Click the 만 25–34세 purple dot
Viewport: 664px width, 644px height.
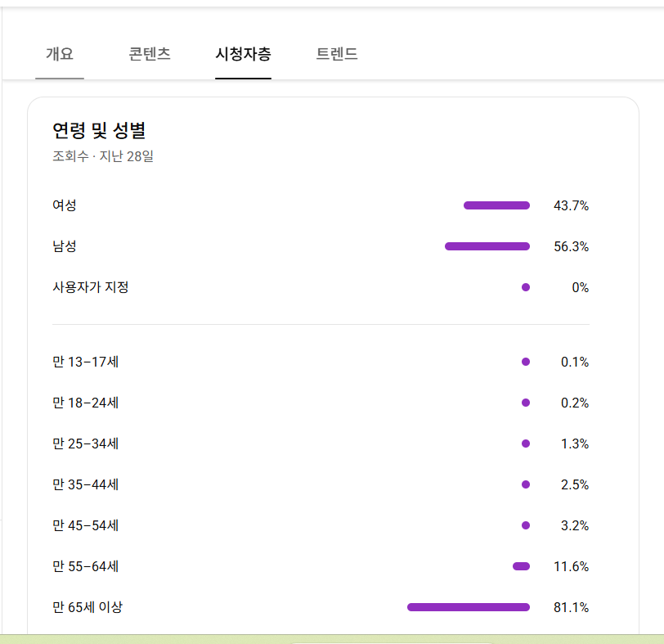(526, 444)
